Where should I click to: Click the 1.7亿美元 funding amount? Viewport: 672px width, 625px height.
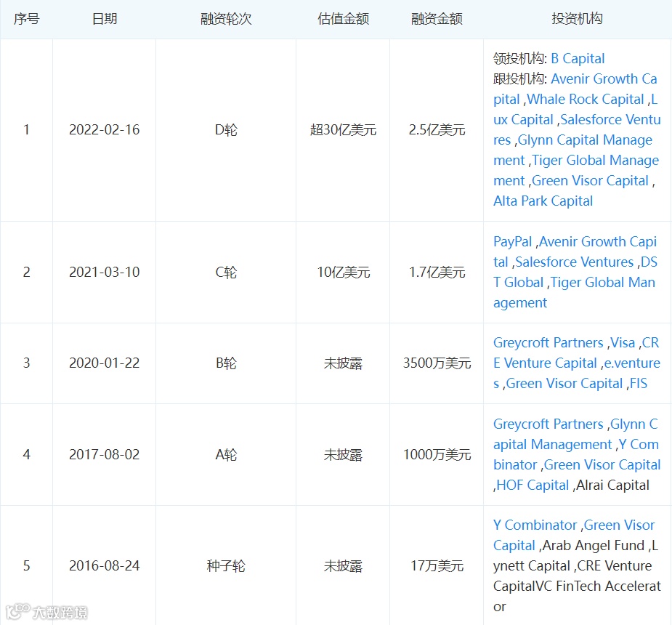[x=437, y=273]
